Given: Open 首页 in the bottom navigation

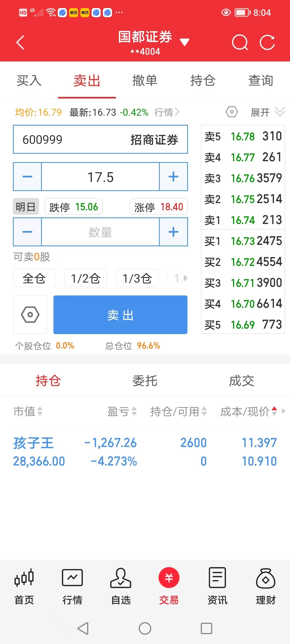Looking at the screenshot, I should tap(24, 586).
